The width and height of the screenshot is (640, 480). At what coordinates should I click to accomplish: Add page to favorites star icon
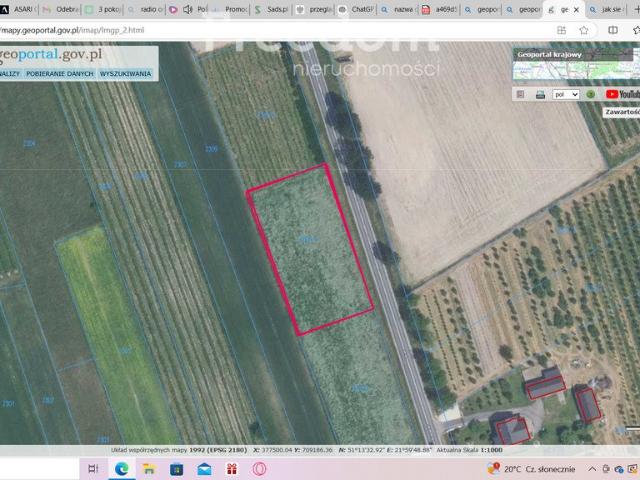[585, 30]
